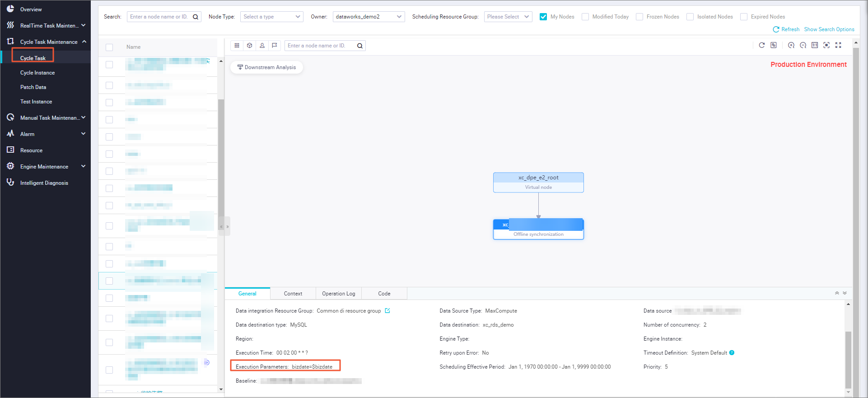Expand Manual Task Maintenance menu
The width and height of the screenshot is (868, 398).
coord(83,117)
